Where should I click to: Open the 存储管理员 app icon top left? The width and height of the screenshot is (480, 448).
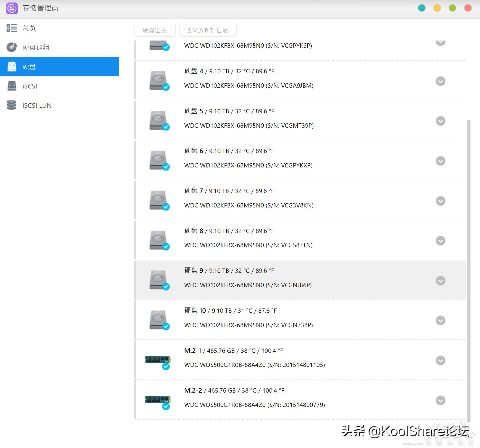click(12, 8)
